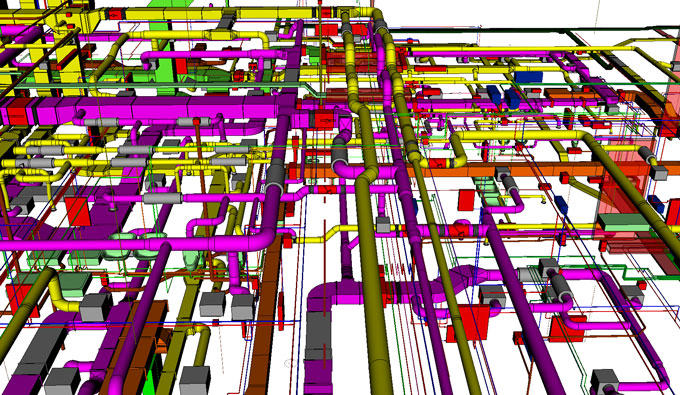Click the gray box in the bottom left corner
The height and width of the screenshot is (395, 680).
click(62, 382)
